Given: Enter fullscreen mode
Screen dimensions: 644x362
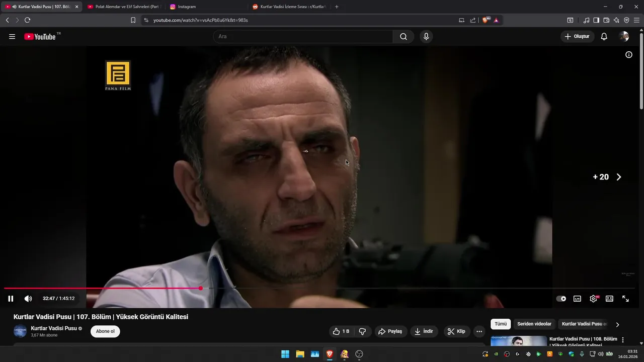Looking at the screenshot, I should (x=625, y=299).
